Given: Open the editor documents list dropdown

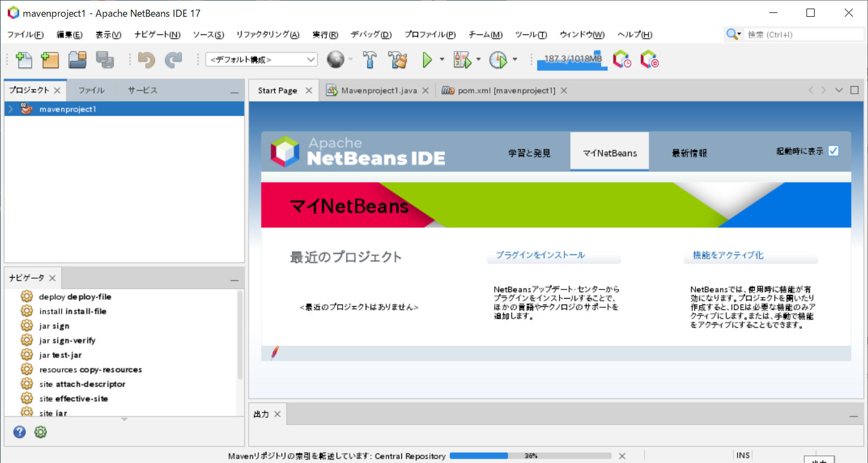Looking at the screenshot, I should pyautogui.click(x=839, y=90).
